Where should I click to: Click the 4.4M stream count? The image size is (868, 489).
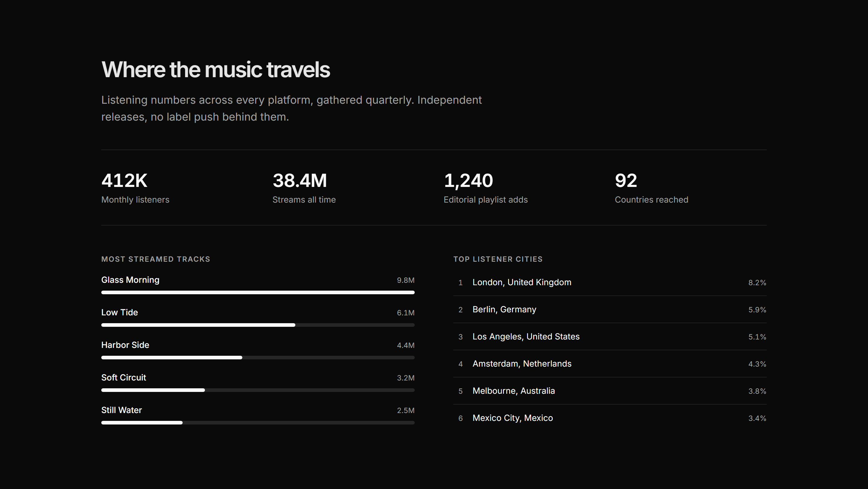tap(406, 345)
